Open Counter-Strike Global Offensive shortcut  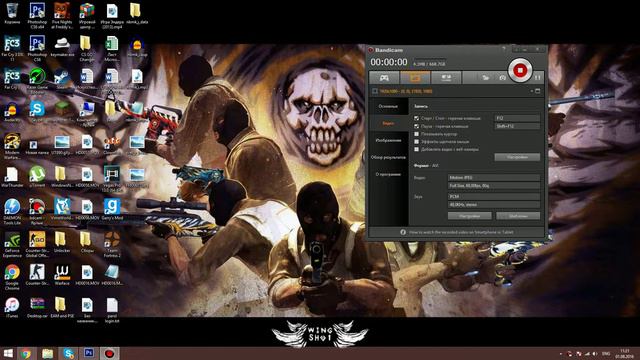coord(37,244)
